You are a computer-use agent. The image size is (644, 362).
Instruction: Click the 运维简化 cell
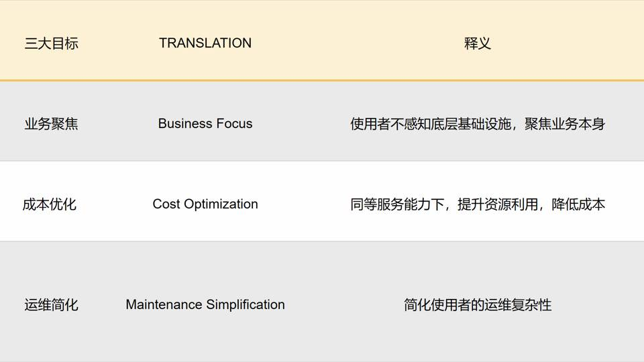pyautogui.click(x=51, y=305)
